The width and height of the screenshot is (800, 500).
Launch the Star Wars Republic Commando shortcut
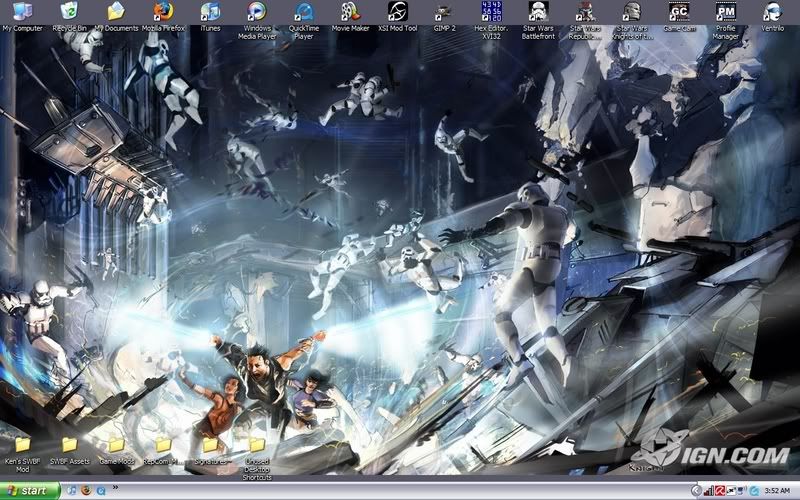(585, 20)
